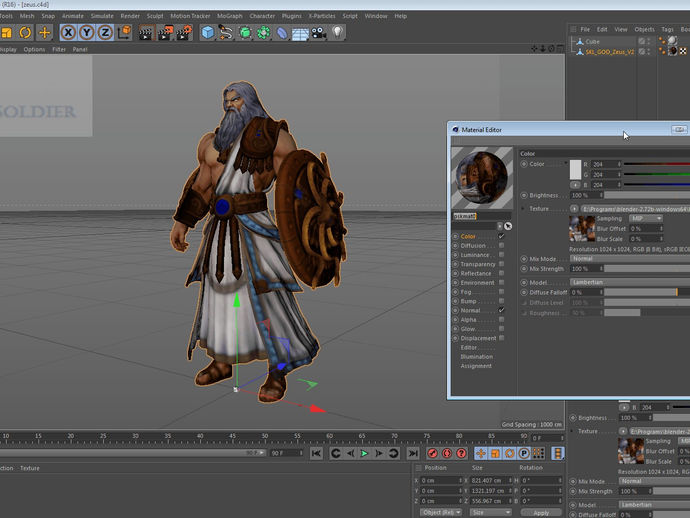The height and width of the screenshot is (518, 690).
Task: Click keyframe selection red question icon
Action: 461,453
